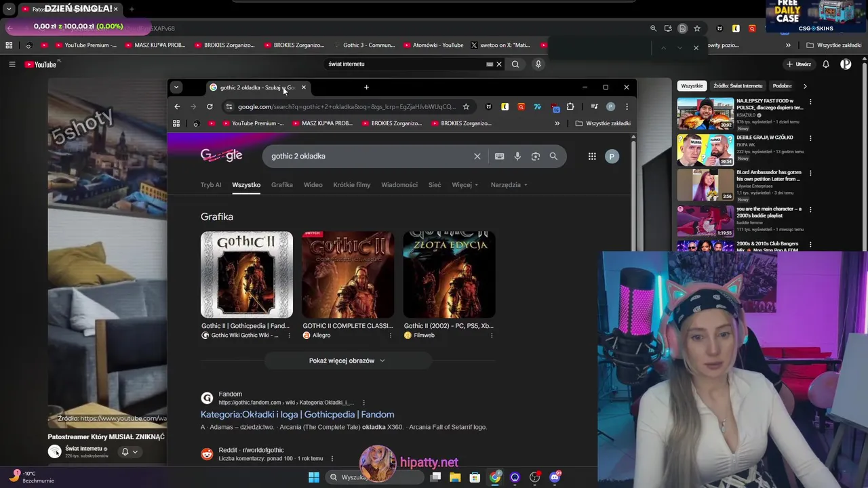Open Discord from taskbar
Screen dimensions: 868x488
pos(555,477)
